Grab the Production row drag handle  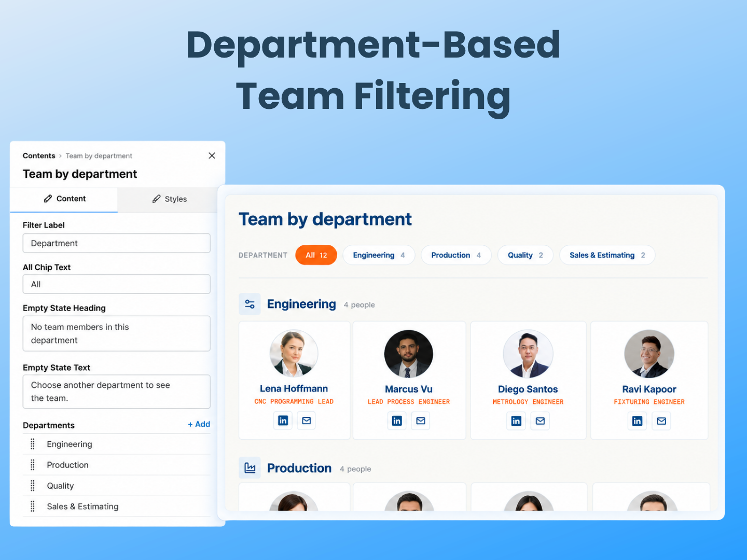click(33, 465)
